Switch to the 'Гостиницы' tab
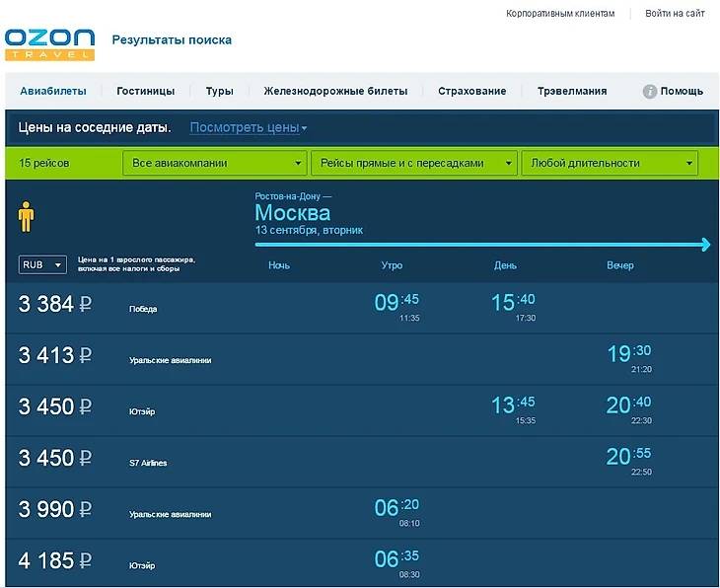 coord(145,91)
